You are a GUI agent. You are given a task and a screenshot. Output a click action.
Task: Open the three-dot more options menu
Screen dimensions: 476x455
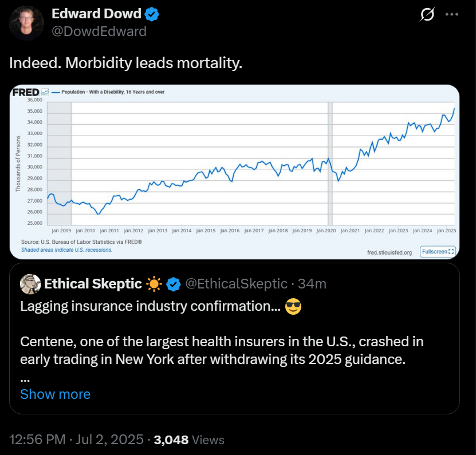(x=451, y=14)
